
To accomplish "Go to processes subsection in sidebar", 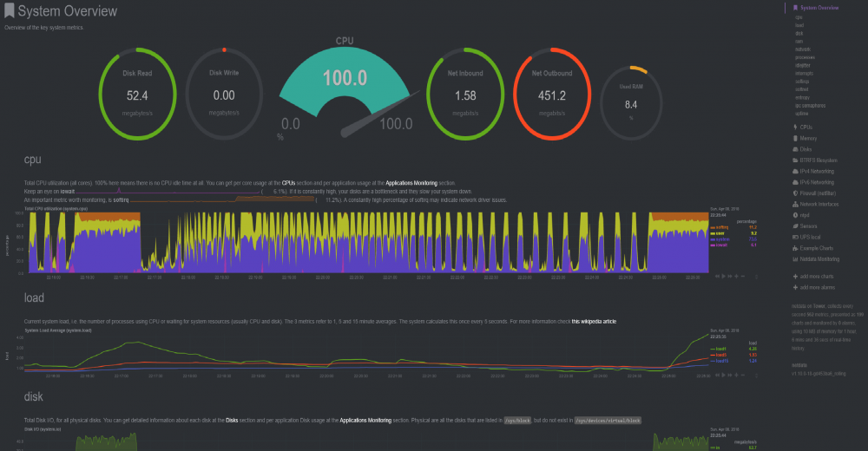I will (x=805, y=57).
